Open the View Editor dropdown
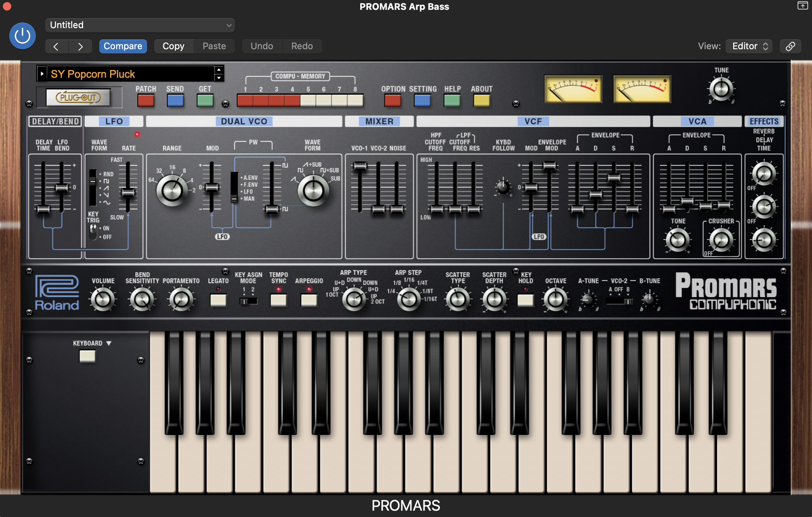This screenshot has width=812, height=517. coord(749,46)
